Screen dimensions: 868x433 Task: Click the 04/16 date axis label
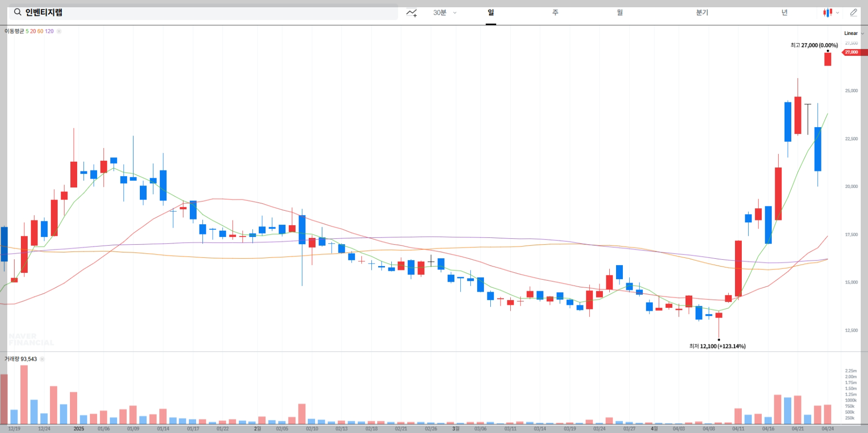[x=768, y=429]
